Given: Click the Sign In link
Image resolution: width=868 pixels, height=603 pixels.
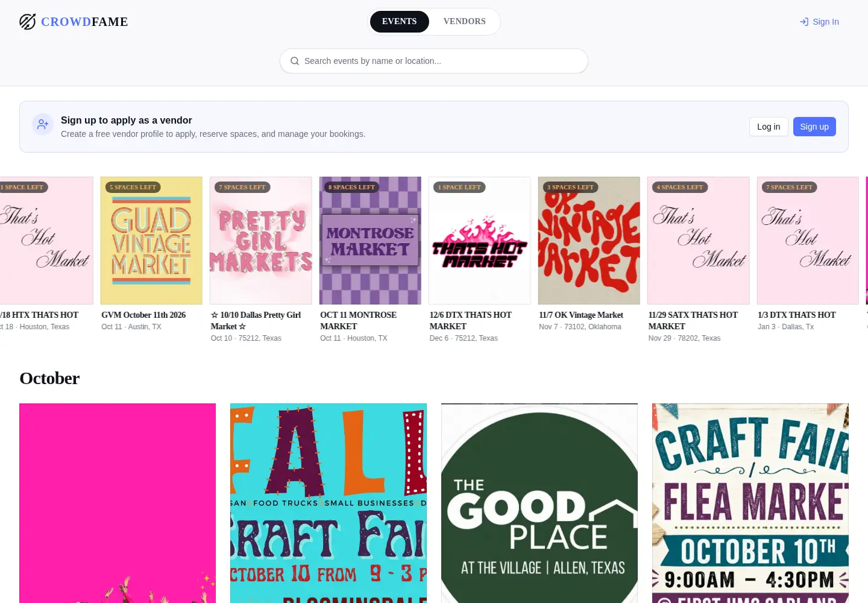Looking at the screenshot, I should pyautogui.click(x=819, y=22).
